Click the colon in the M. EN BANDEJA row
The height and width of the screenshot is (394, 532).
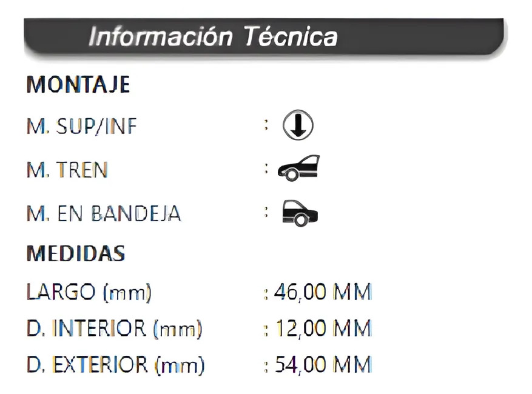266,212
